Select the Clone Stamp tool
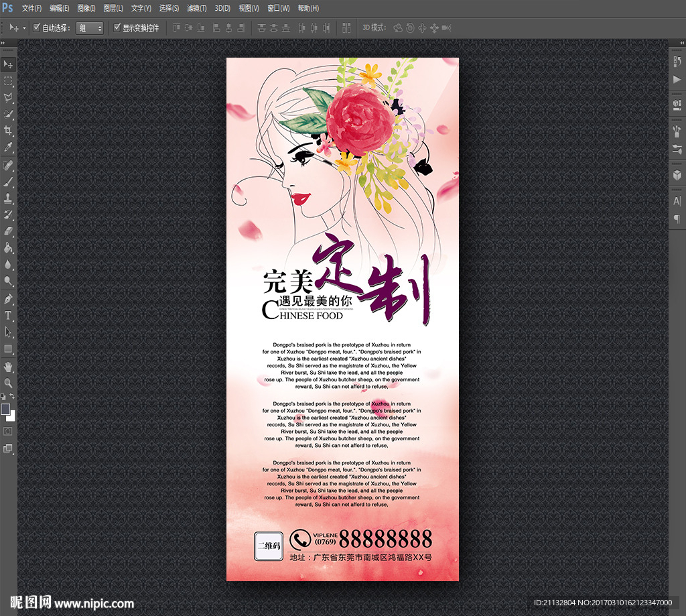The height and width of the screenshot is (616, 686). (x=8, y=199)
